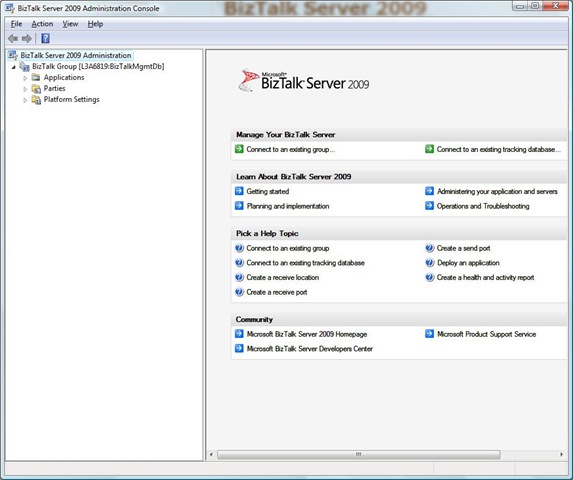Collapse the BizTalk Group node
This screenshot has width=573, height=480.
coord(14,67)
